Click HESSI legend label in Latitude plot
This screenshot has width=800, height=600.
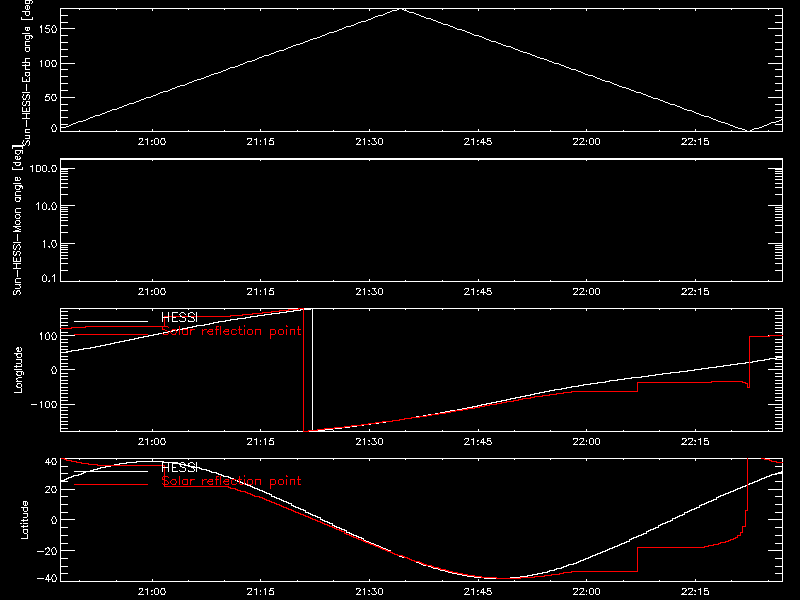coord(179,467)
